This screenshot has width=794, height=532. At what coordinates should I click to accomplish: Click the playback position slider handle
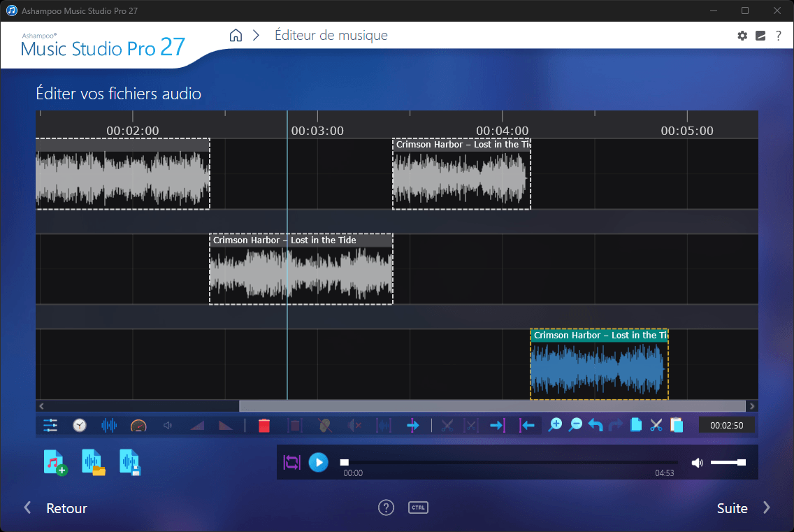pyautogui.click(x=345, y=462)
